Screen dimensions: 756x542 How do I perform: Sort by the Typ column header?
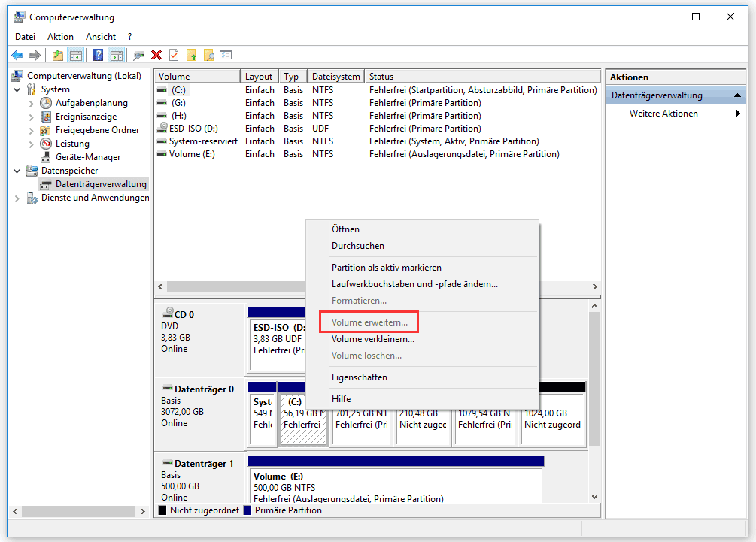coord(293,77)
